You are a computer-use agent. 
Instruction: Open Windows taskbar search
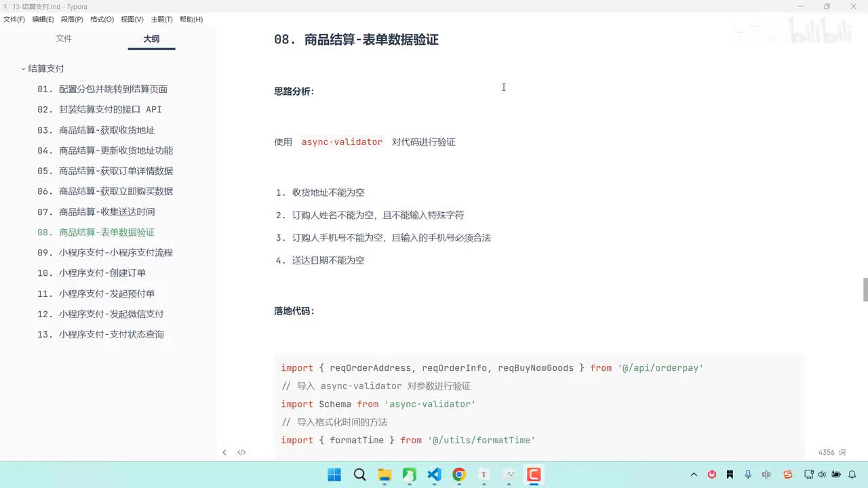[359, 474]
